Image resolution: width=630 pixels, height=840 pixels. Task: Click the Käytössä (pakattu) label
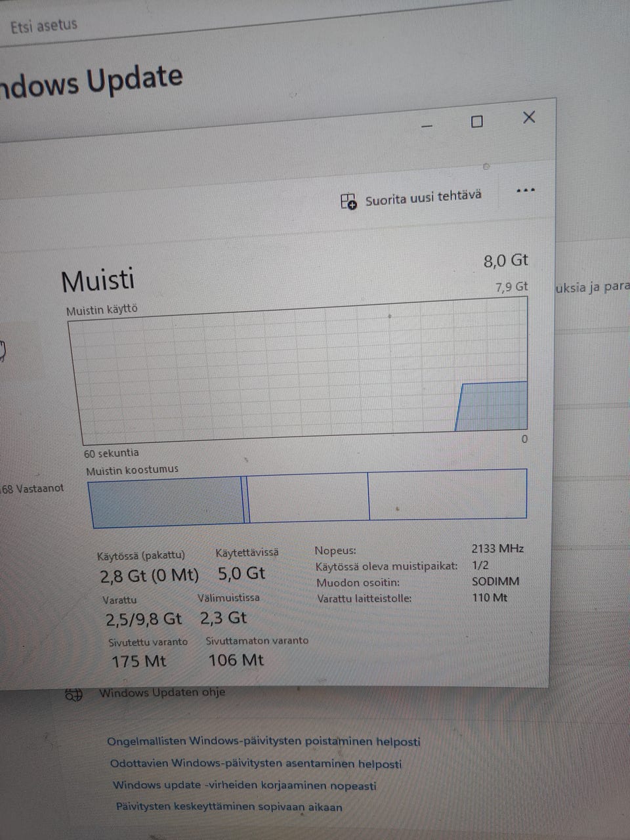[x=141, y=556]
